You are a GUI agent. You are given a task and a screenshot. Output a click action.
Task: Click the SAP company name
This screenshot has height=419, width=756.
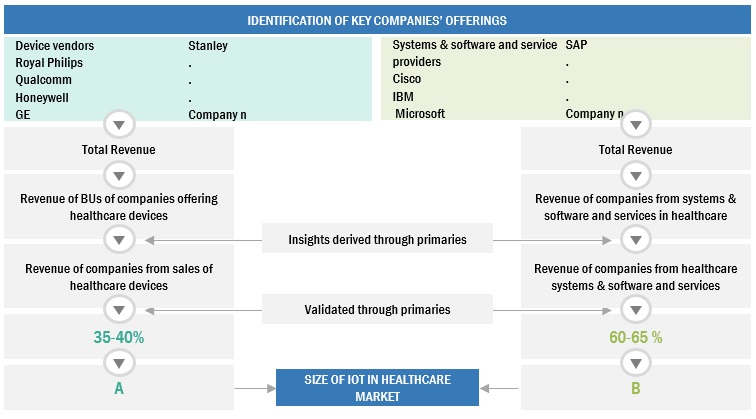coord(576,46)
